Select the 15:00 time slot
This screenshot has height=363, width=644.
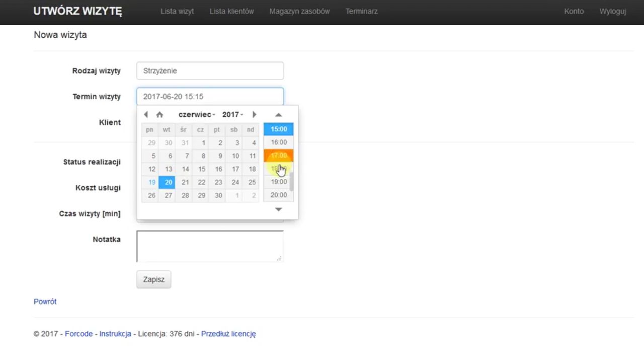[279, 129]
